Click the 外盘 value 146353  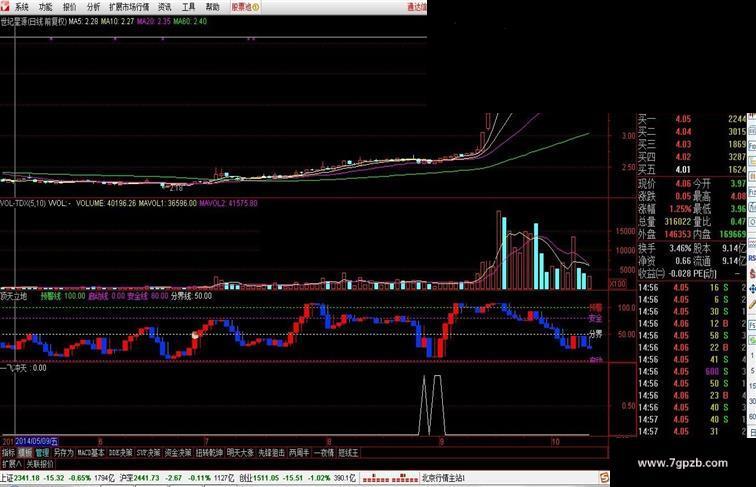click(677, 234)
